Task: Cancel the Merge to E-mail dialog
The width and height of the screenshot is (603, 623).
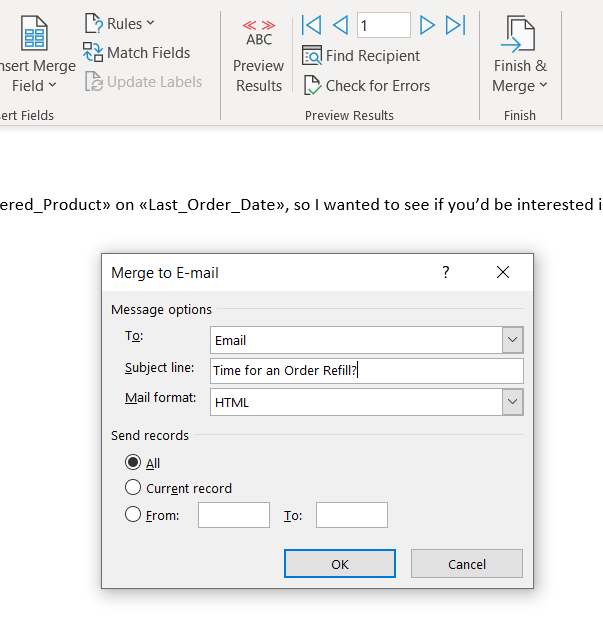Action: tap(466, 564)
